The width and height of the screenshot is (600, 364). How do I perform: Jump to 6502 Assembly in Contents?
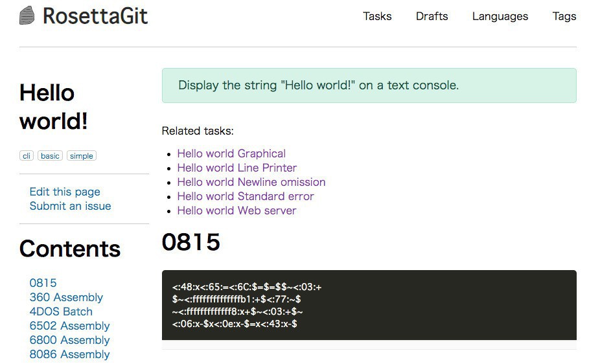click(69, 326)
